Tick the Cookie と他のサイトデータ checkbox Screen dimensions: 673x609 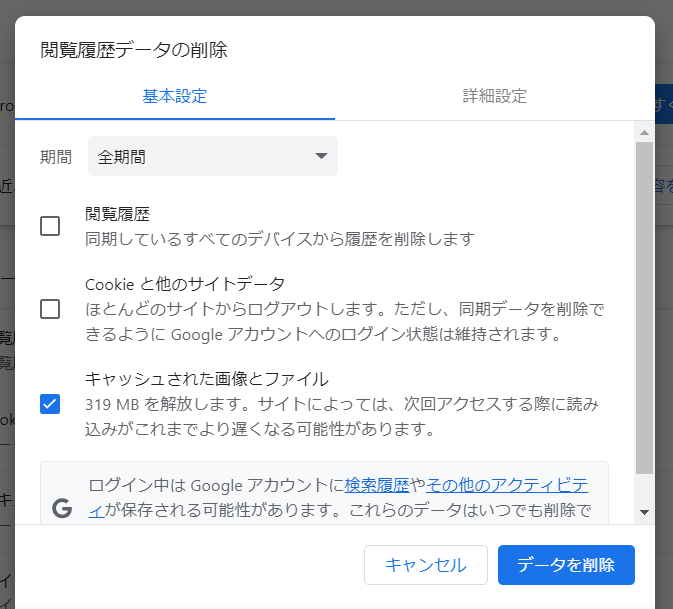click(50, 309)
